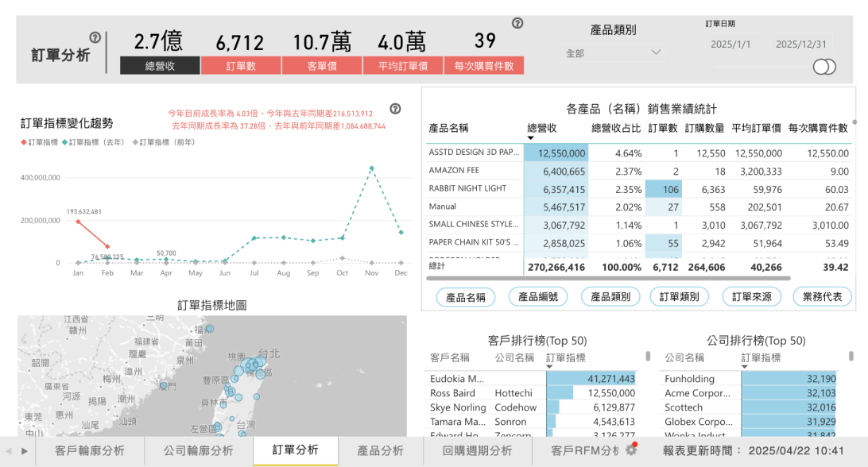
Task: Click the 訂單來源 grouping button
Action: tap(752, 296)
